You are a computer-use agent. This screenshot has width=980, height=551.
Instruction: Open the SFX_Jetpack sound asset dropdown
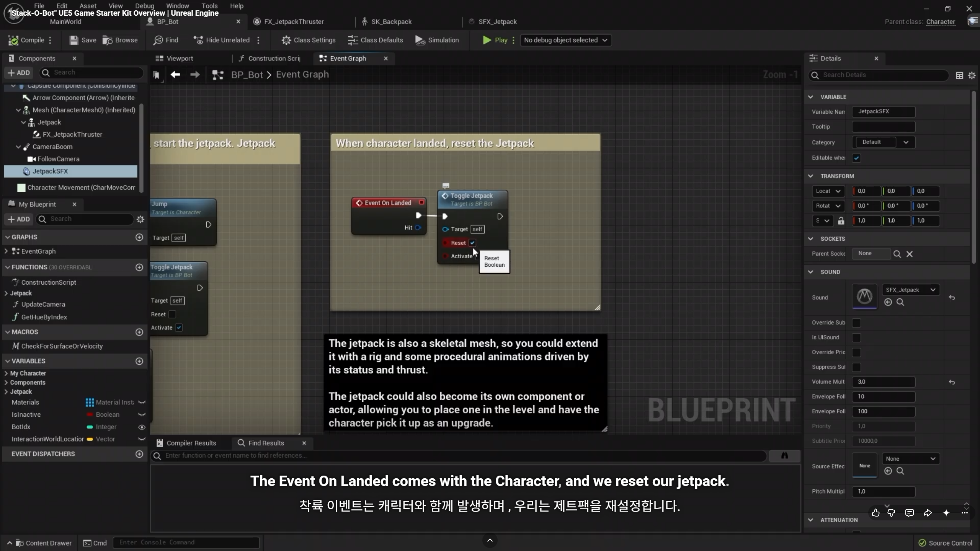pos(910,290)
